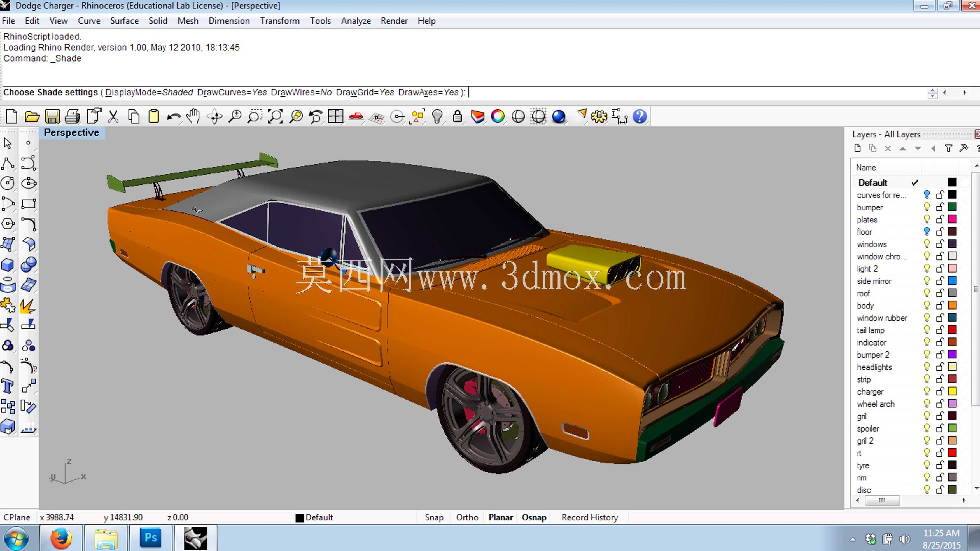Screen dimensions: 980x551
Task: Click the Filter funnel icon in Layers panel
Action: 948,148
